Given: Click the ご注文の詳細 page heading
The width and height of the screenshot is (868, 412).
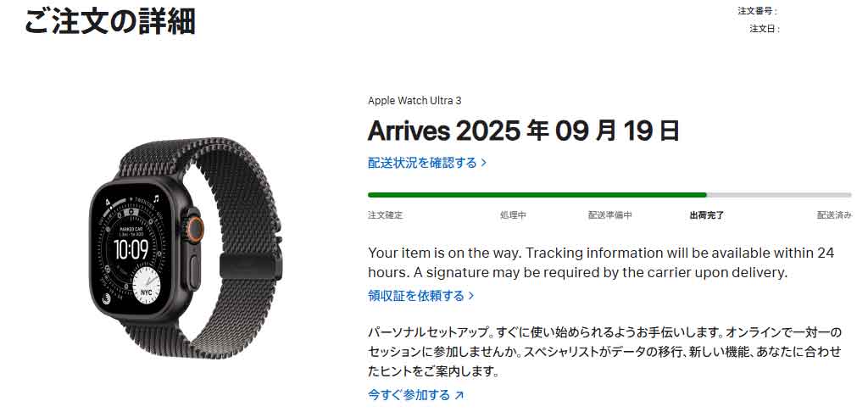Looking at the screenshot, I should click(109, 20).
